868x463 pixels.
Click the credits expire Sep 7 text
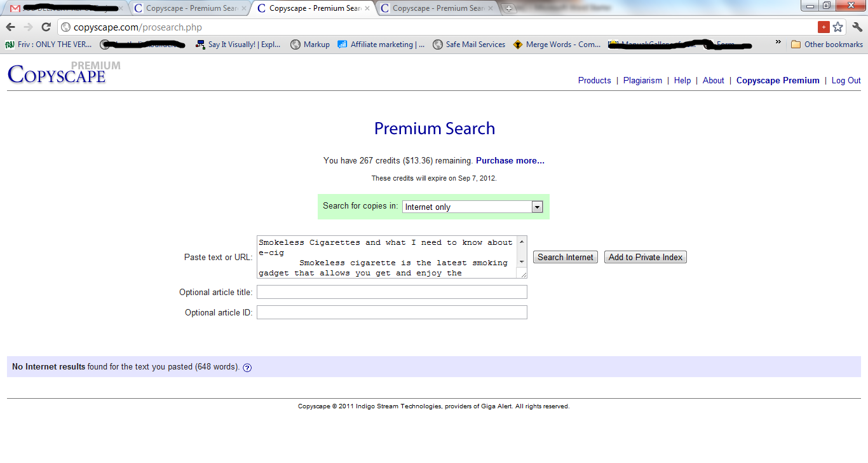click(x=434, y=179)
